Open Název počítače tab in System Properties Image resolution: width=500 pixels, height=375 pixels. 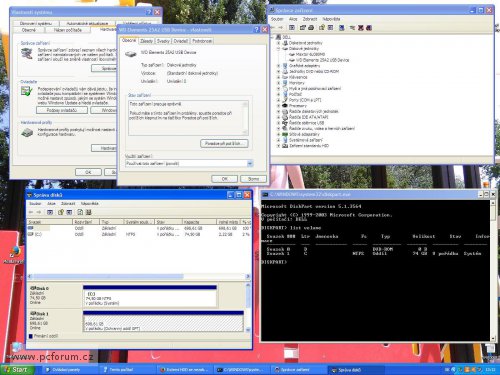pyautogui.click(x=68, y=30)
